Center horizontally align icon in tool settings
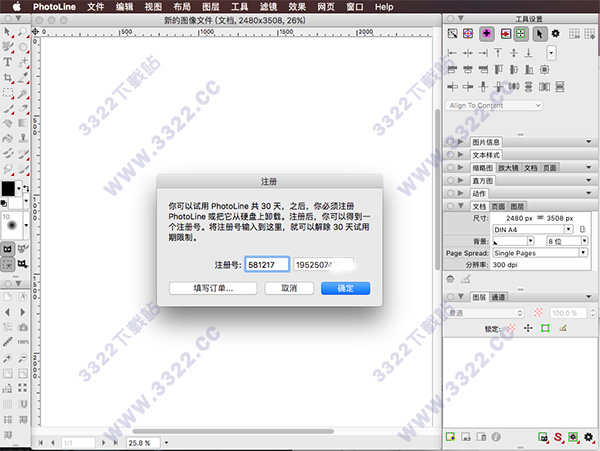 point(468,53)
